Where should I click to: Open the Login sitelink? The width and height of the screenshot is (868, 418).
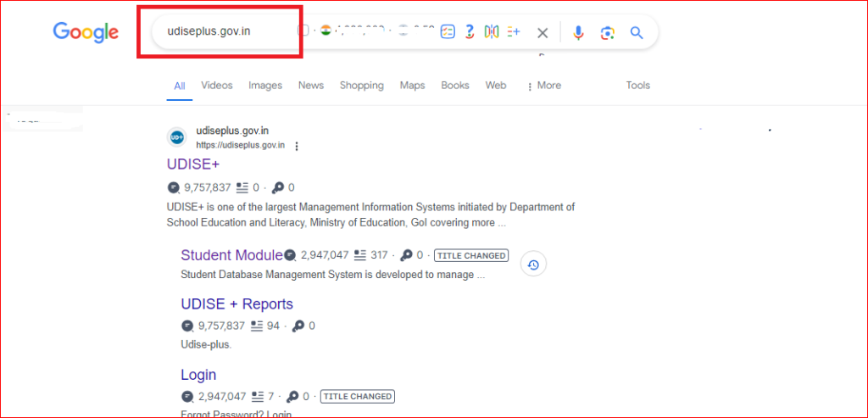coord(198,375)
